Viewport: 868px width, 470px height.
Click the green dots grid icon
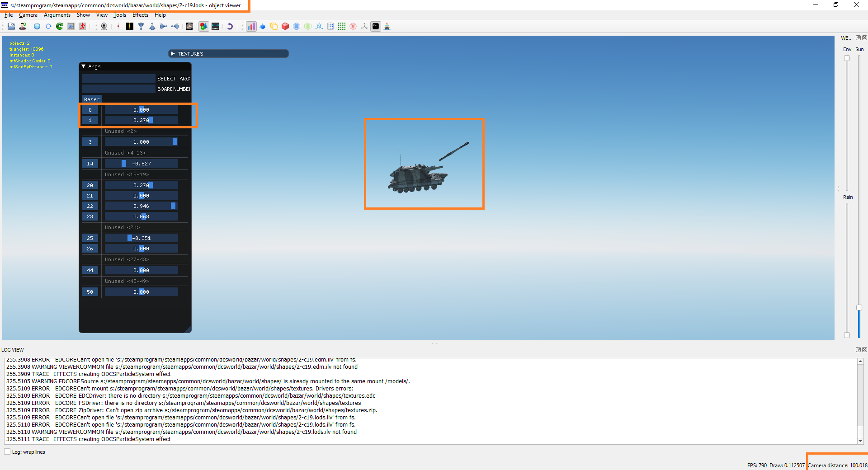[342, 26]
